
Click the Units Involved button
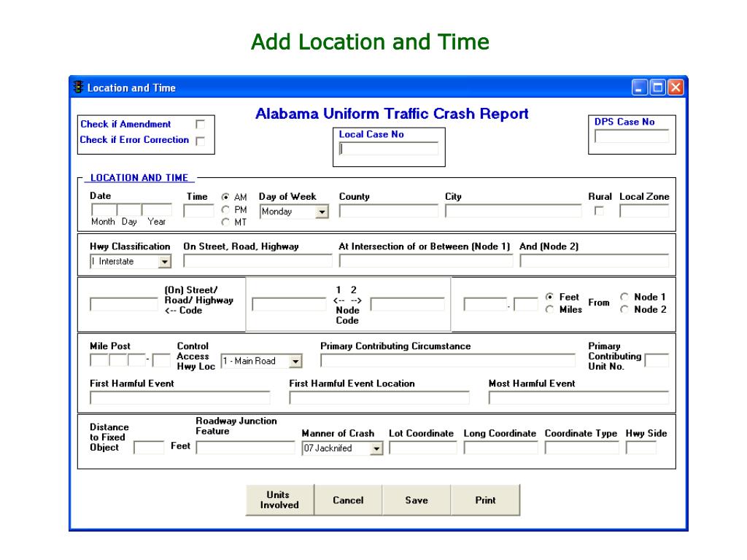279,500
